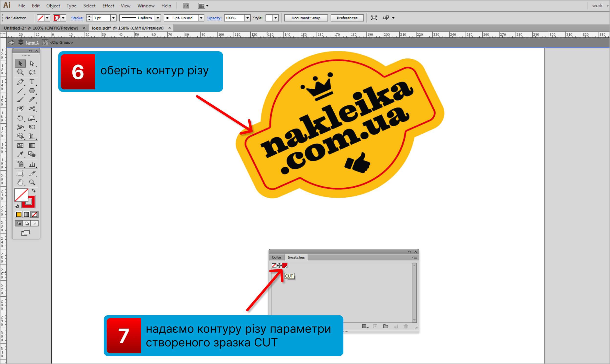
Task: Select the Pen tool
Action: [x=20, y=82]
